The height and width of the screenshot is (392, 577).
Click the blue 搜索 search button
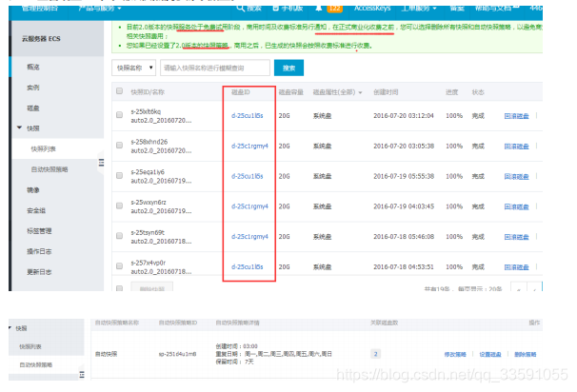tap(288, 68)
